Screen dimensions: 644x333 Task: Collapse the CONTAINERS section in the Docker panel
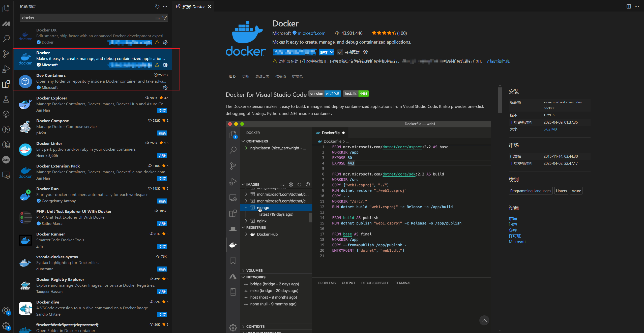244,141
